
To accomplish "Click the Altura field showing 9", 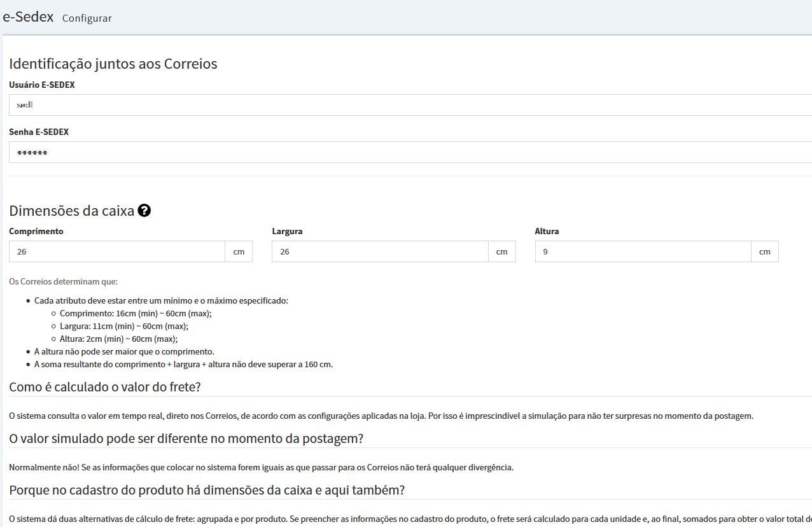I will click(643, 251).
